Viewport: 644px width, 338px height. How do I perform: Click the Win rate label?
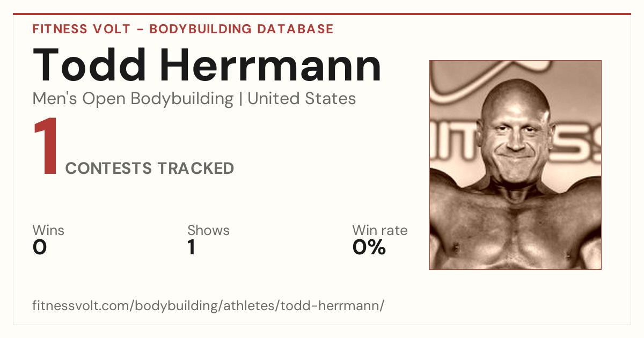pos(380,231)
